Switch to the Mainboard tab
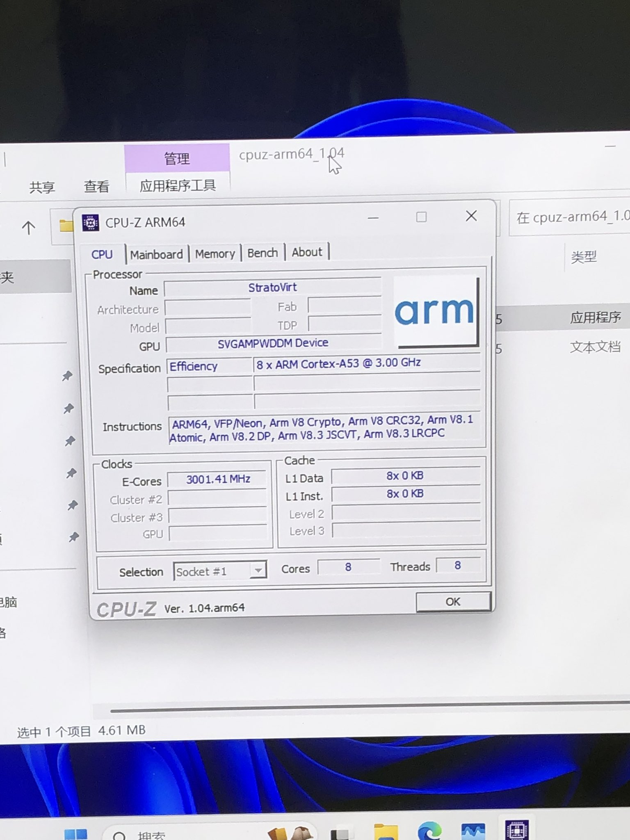This screenshot has height=840, width=630. point(156,254)
